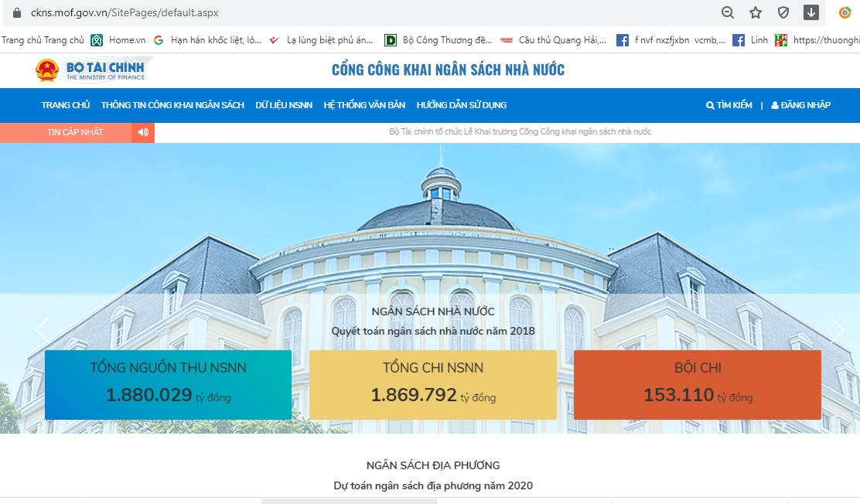Image resolution: width=860 pixels, height=504 pixels.
Task: Click the speaker icon beside Tin cập nhật
Action: [143, 132]
